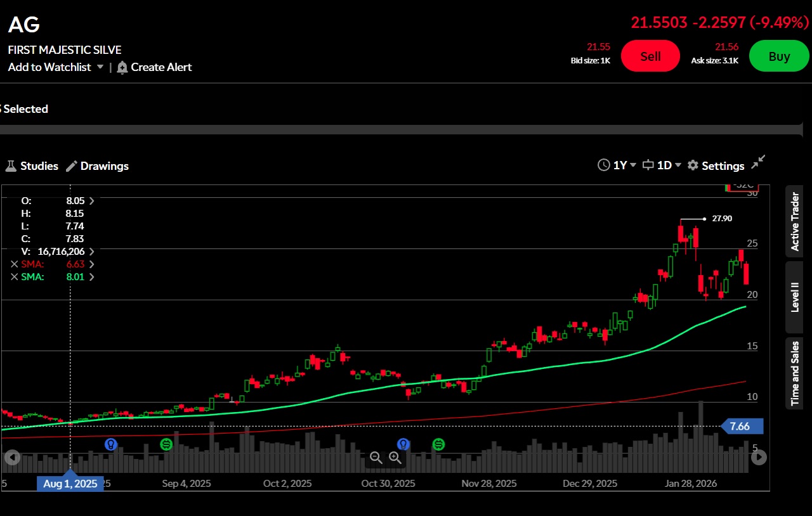Open the Level II side tab
Viewport: 812px width, 516px height.
pos(795,297)
